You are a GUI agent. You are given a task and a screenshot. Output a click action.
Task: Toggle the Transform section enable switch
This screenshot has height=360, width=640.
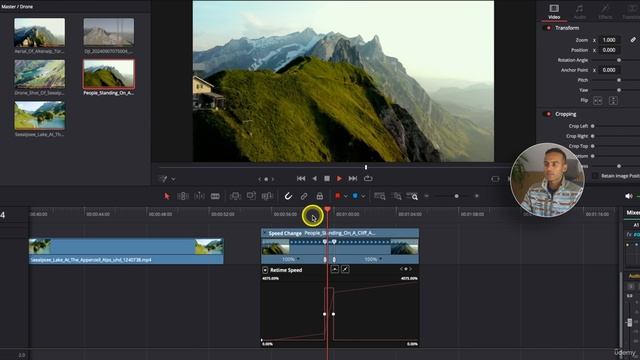[548, 28]
